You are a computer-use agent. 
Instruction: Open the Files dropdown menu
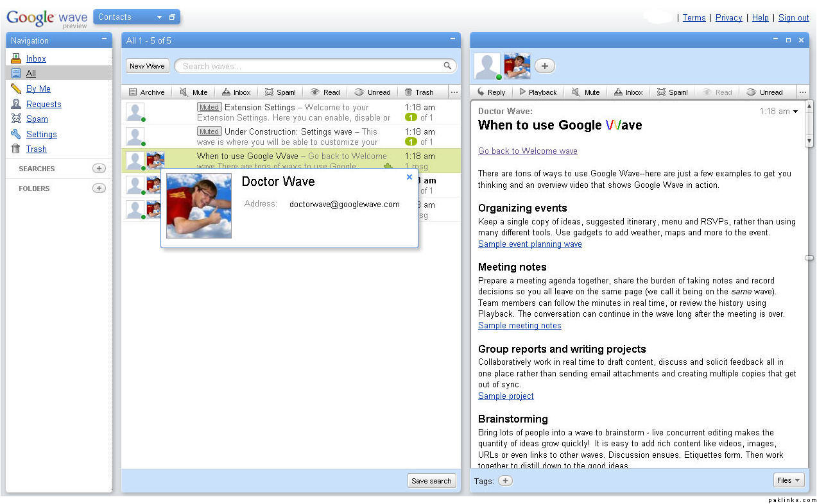(x=789, y=480)
